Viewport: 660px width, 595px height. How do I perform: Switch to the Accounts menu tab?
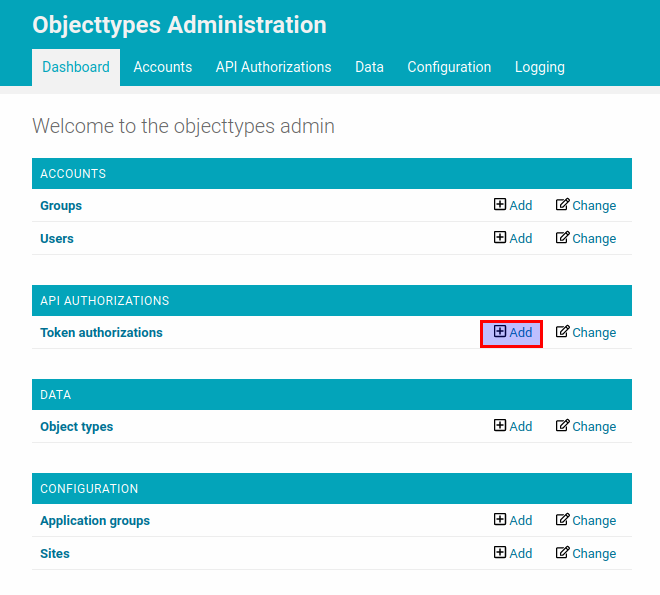pyautogui.click(x=162, y=67)
